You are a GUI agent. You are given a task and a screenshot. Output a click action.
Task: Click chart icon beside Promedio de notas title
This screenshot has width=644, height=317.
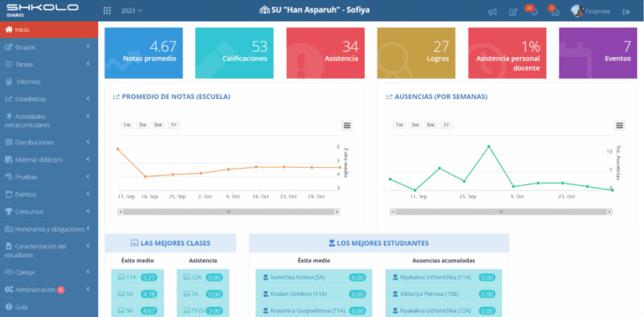(x=117, y=97)
